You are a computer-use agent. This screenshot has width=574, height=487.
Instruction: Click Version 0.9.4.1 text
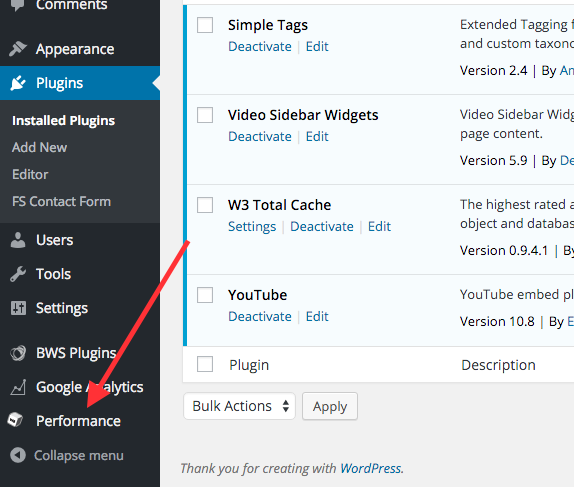(504, 250)
